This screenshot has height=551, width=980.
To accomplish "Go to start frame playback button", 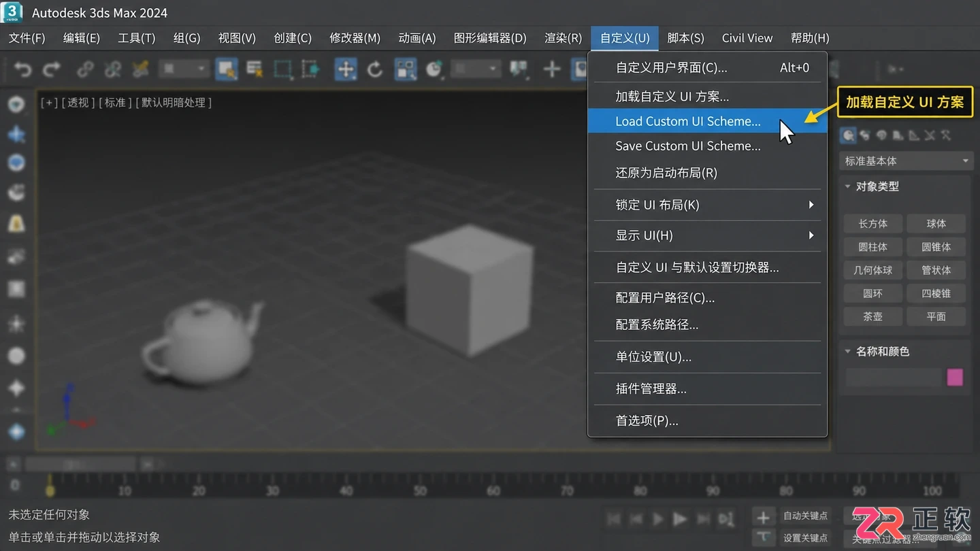I will click(x=614, y=519).
